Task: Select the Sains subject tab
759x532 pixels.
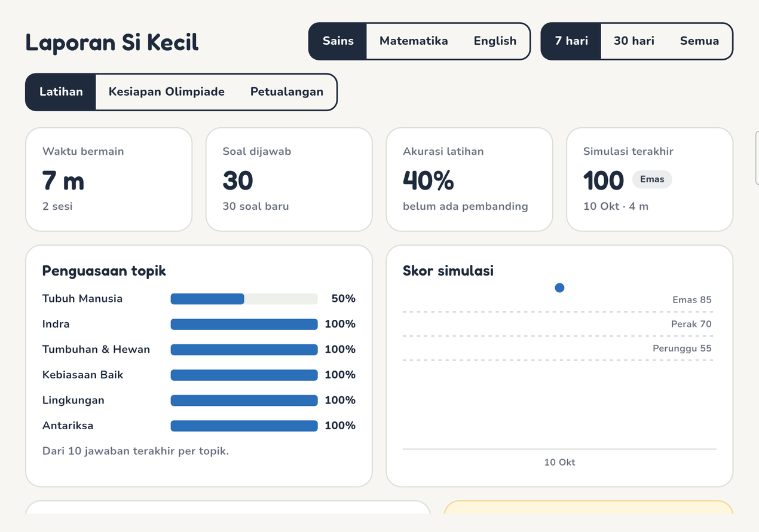Action: [338, 41]
